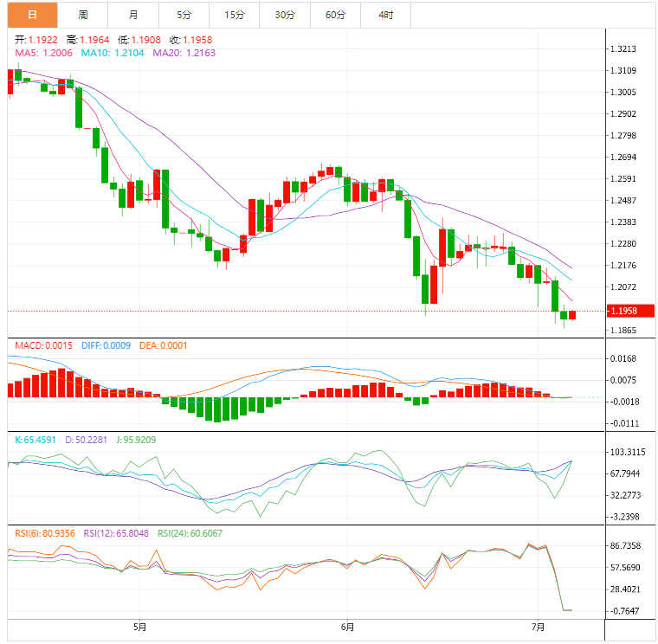
Task: Click the 6月 date axis label
Action: 347,628
